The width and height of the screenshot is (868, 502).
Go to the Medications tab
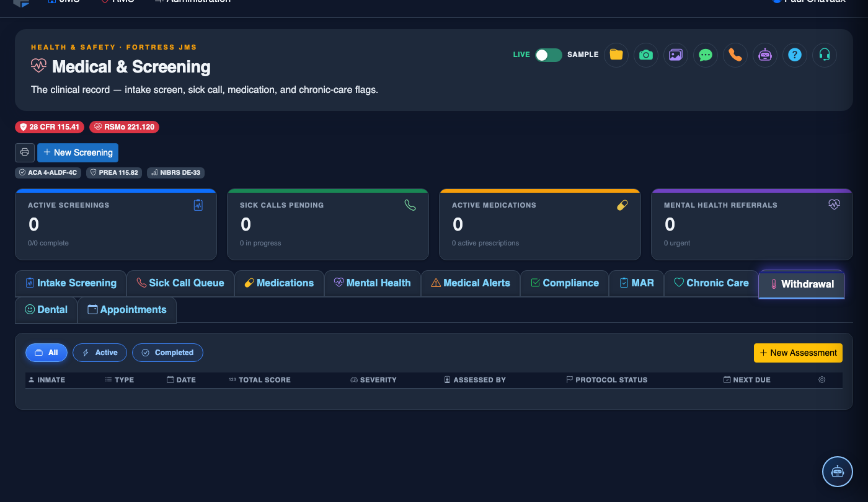click(x=279, y=283)
